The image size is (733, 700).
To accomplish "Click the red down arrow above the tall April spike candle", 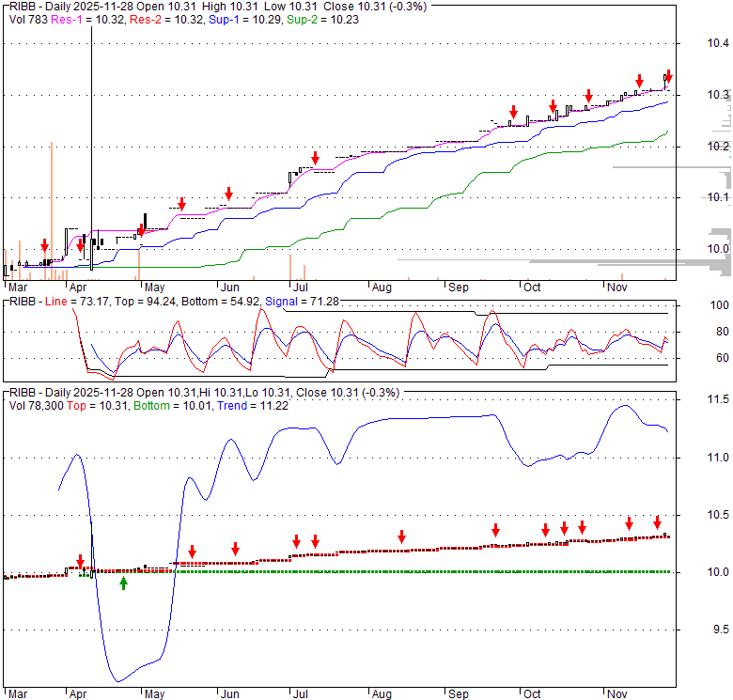I will [81, 244].
